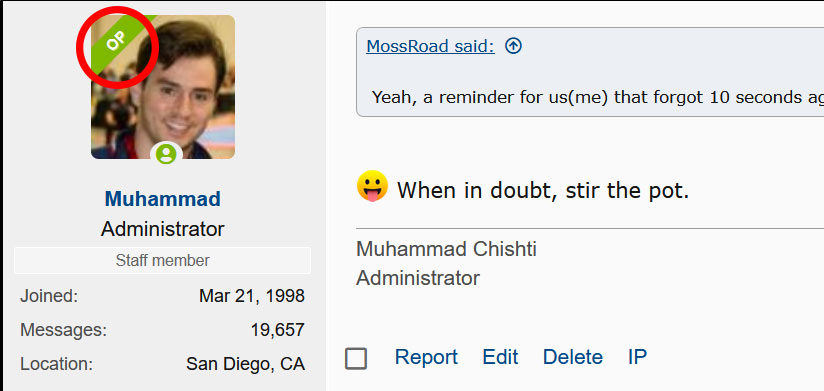Image resolution: width=824 pixels, height=391 pixels.
Task: Open the 19,657 messages count
Action: click(277, 330)
